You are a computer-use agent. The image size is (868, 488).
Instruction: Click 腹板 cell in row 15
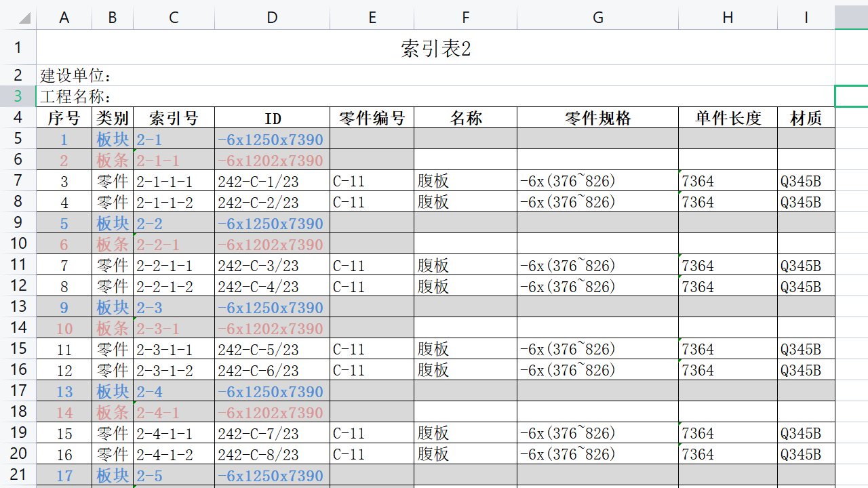(466, 349)
